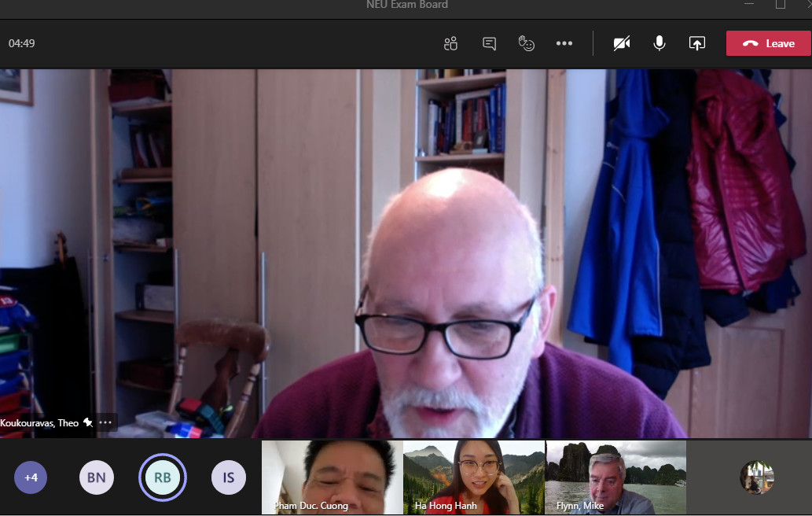Toggle the camera on
The image size is (812, 516).
pos(622,43)
